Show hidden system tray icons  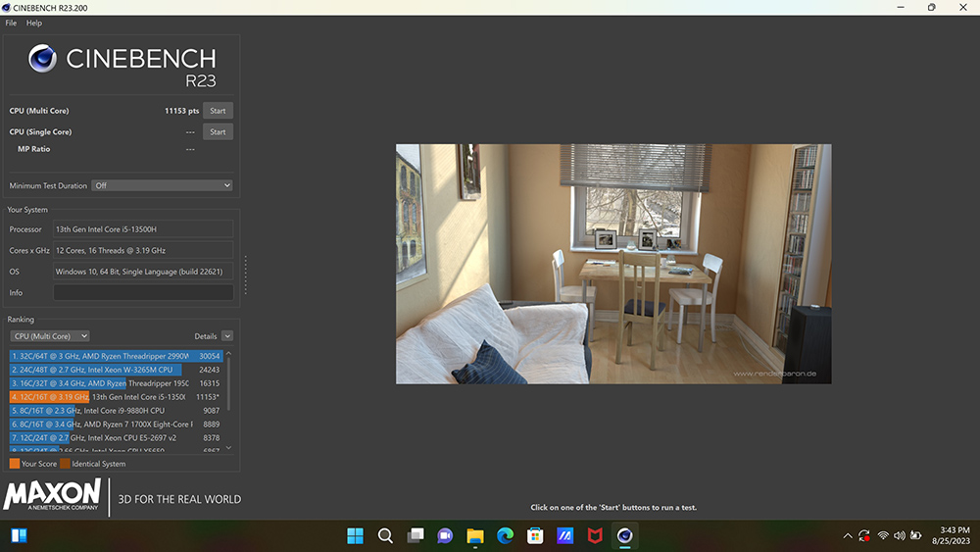[x=848, y=535]
